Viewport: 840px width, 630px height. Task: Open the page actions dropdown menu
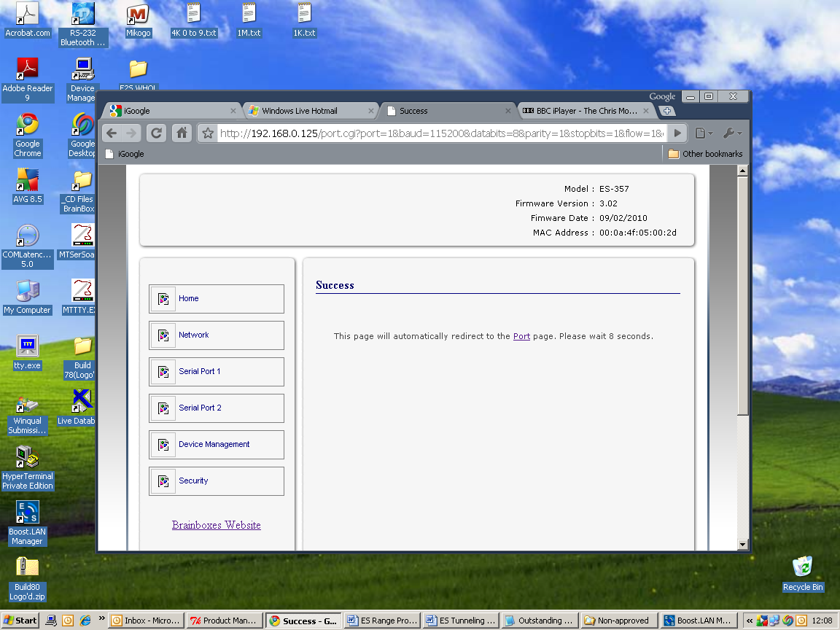click(x=701, y=133)
